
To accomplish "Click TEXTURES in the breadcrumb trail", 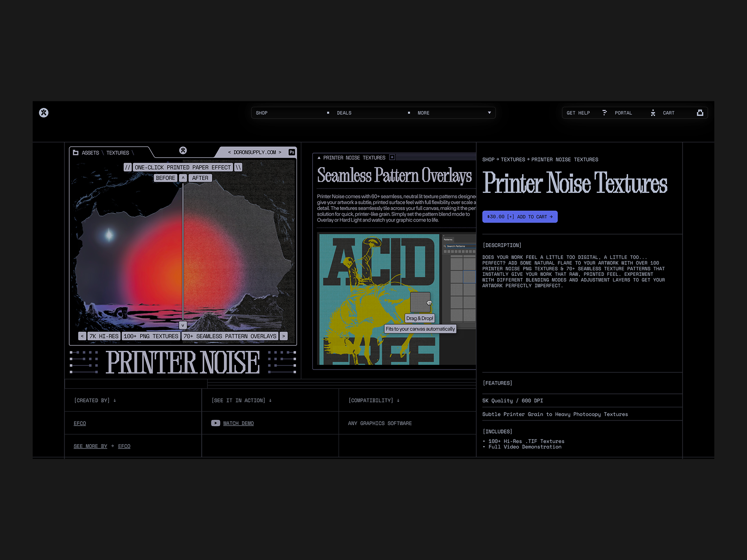I will (x=513, y=160).
